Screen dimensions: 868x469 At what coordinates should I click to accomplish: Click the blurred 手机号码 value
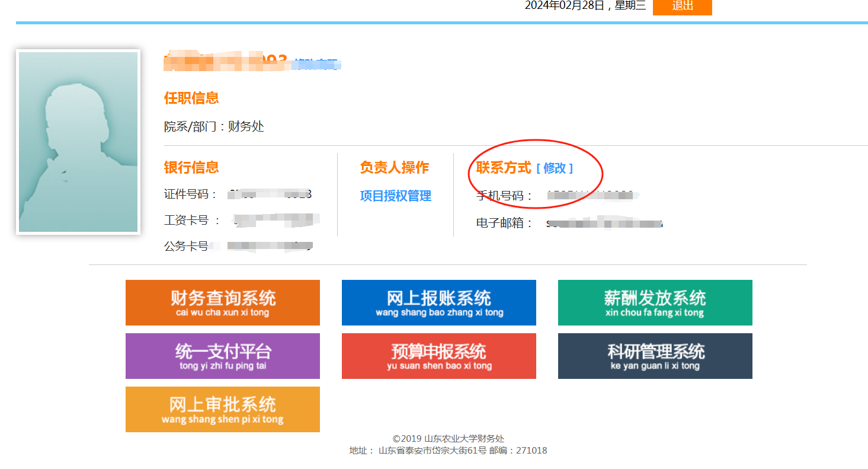(x=590, y=195)
